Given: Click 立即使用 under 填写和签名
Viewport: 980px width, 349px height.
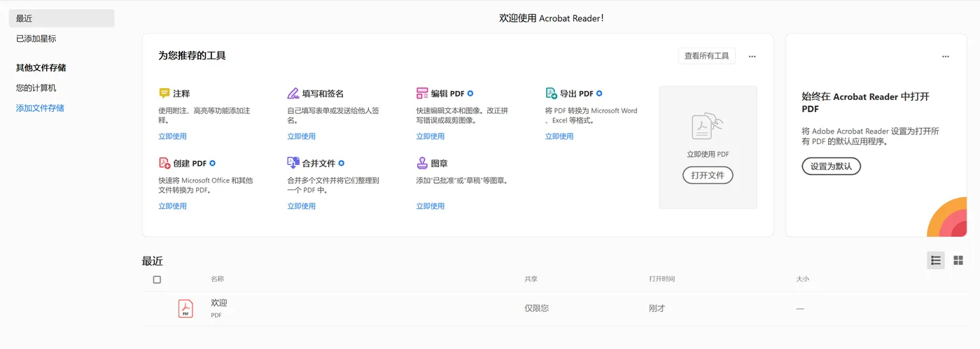Looking at the screenshot, I should [x=302, y=136].
